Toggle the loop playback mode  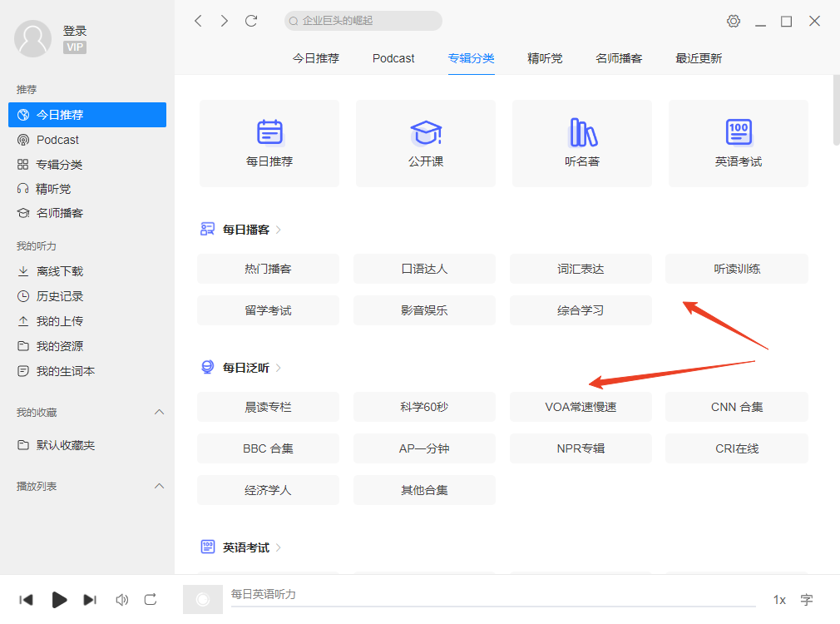point(151,599)
